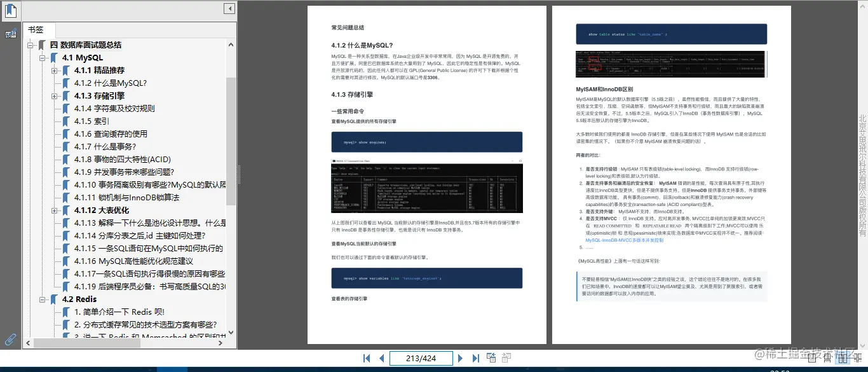Jump to the last page
868x372 pixels.
pos(475,358)
